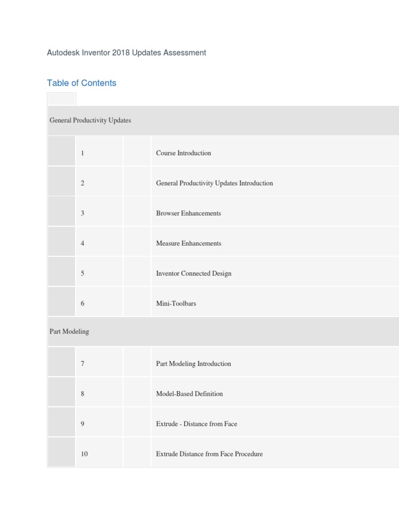399x532 pixels.
Task: Open the Inventor Connected Design lesson
Action: 193,274
